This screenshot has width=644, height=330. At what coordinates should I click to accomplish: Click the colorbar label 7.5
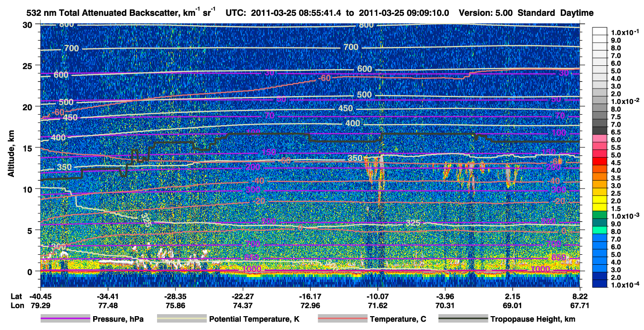[615, 117]
